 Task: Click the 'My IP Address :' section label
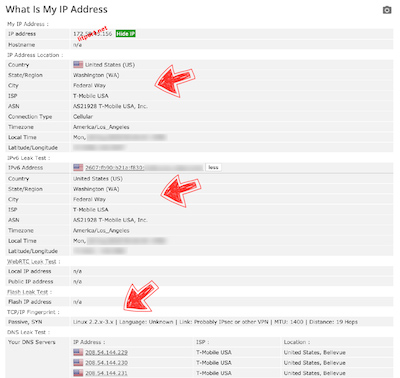[x=28, y=24]
